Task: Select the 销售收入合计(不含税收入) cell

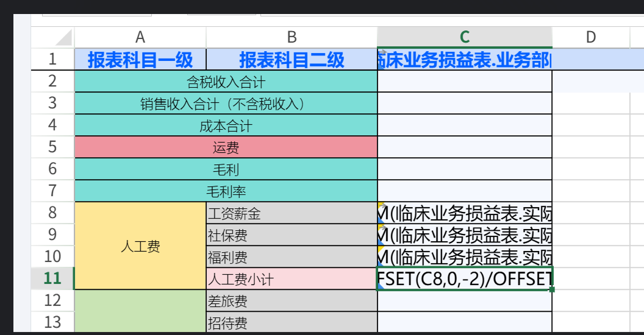Action: [x=226, y=104]
